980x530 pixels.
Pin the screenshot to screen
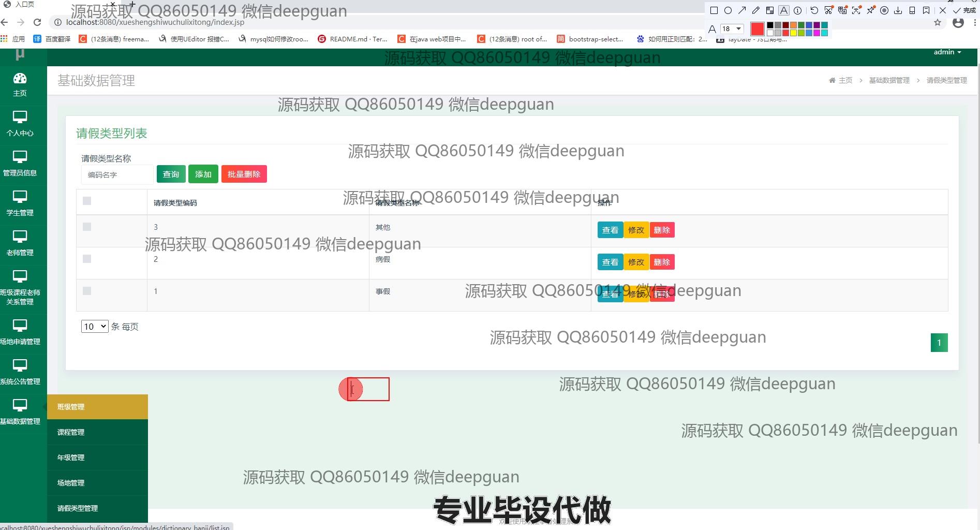tap(871, 10)
